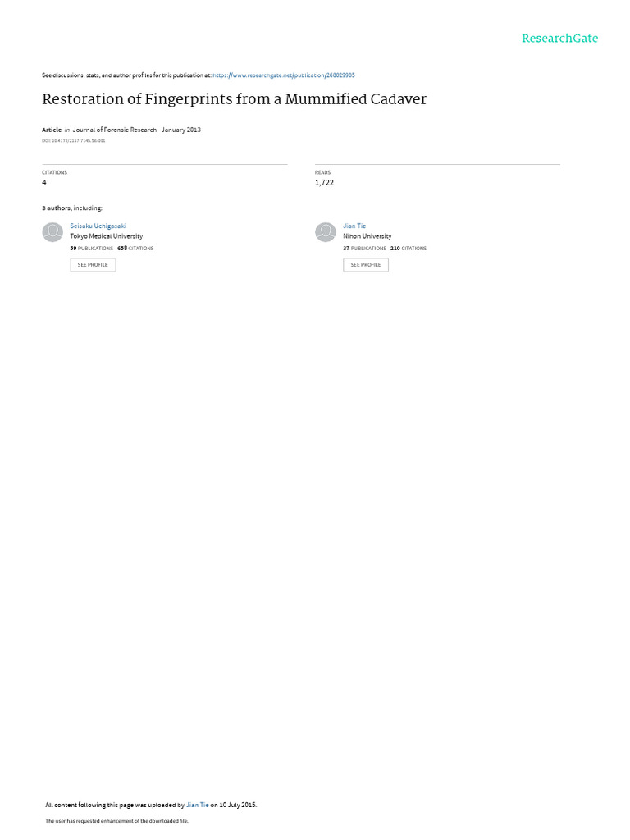Screen dimensions: 630x840
Task: Open Seisaku Uchigasaki's name link
Action: (98, 226)
